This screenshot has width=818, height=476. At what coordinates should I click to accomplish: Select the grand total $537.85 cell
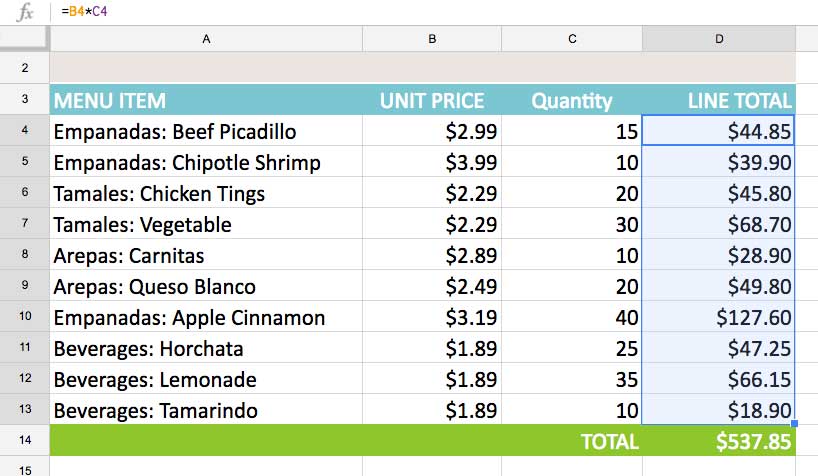click(x=719, y=441)
